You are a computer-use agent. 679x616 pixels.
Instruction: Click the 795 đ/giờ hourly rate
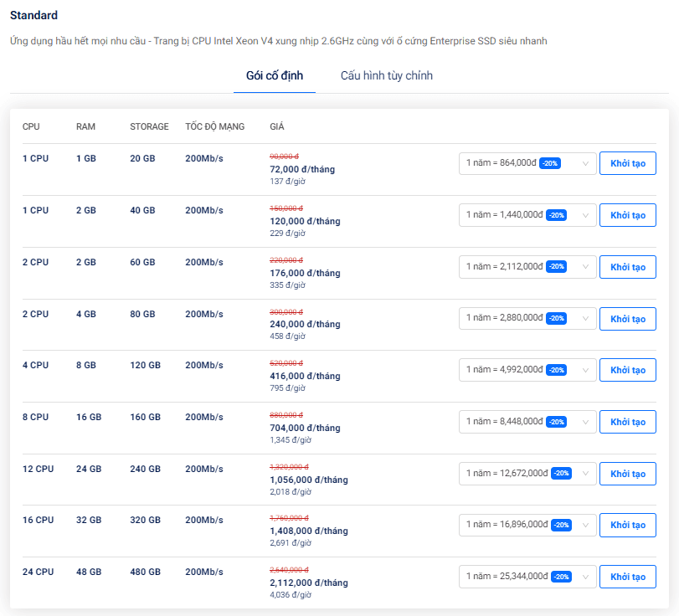click(287, 388)
